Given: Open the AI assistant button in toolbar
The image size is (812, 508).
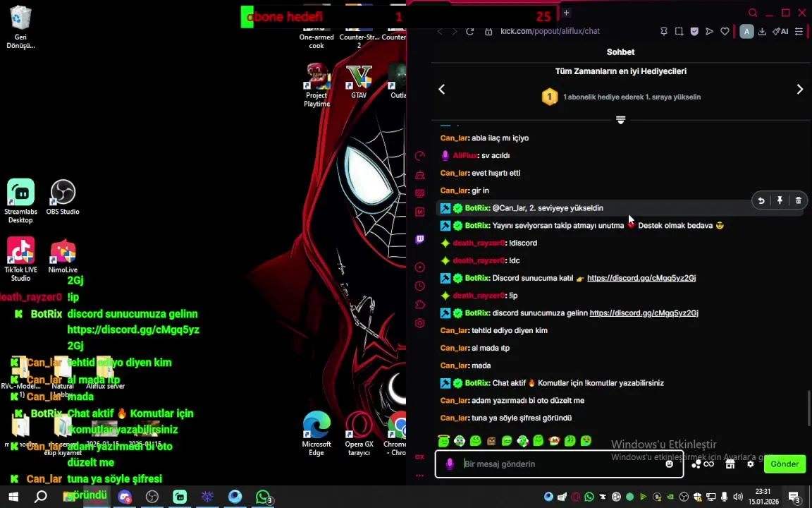Looking at the screenshot, I should 780,32.
